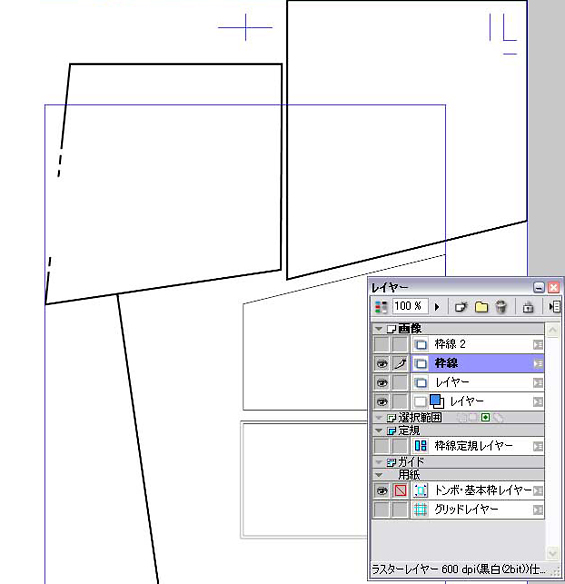Click the trash can delete layer icon

tap(501, 307)
